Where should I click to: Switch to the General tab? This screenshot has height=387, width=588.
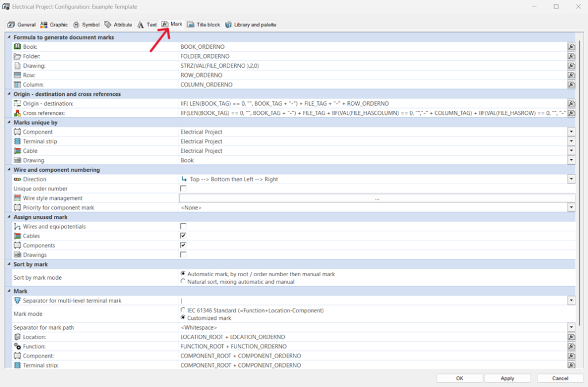[22, 25]
